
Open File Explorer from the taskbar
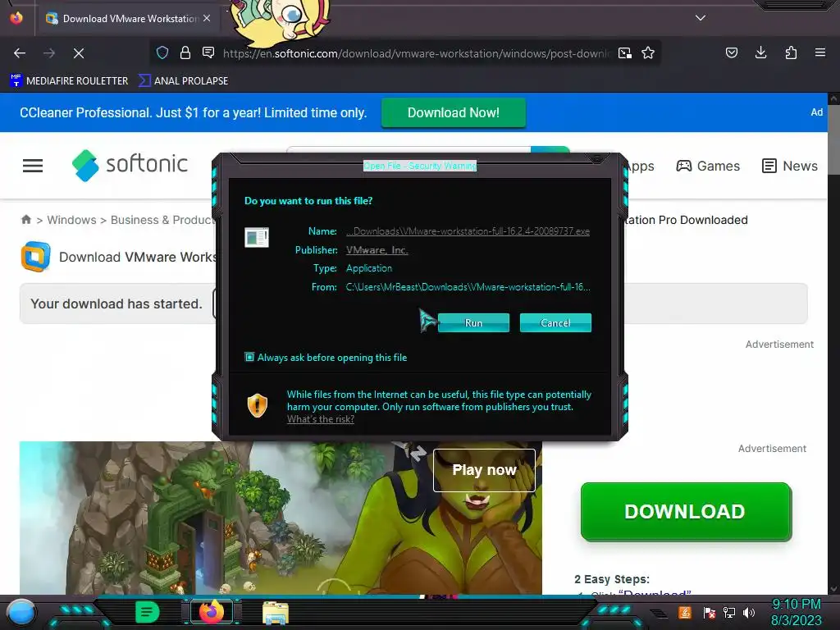[276, 612]
